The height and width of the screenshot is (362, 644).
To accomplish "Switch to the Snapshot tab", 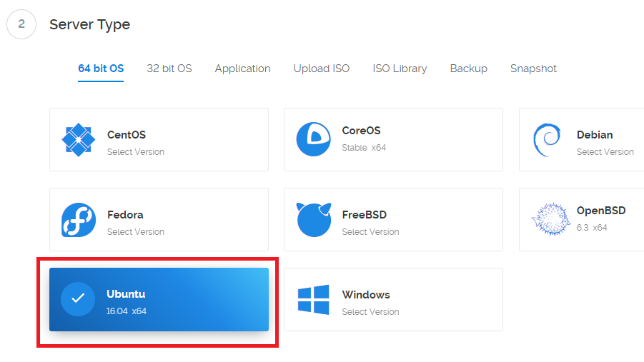I will [533, 69].
